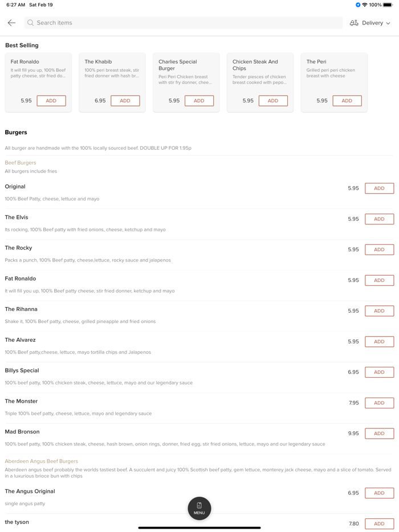Add Mad Bronson burger to order
The width and height of the screenshot is (399, 532).
pyautogui.click(x=379, y=433)
